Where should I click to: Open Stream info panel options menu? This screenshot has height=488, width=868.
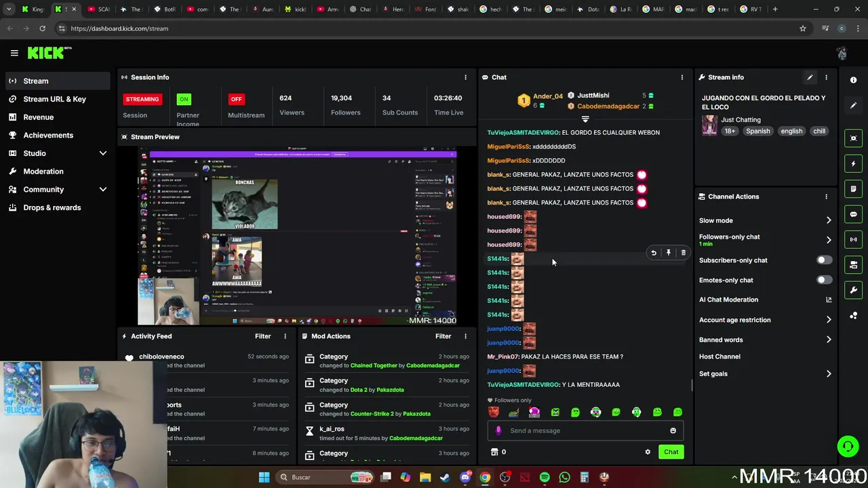[826, 77]
